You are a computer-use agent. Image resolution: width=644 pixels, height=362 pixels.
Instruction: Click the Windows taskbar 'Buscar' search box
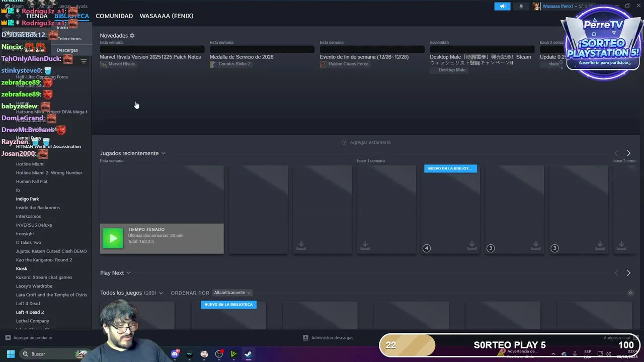(54, 354)
